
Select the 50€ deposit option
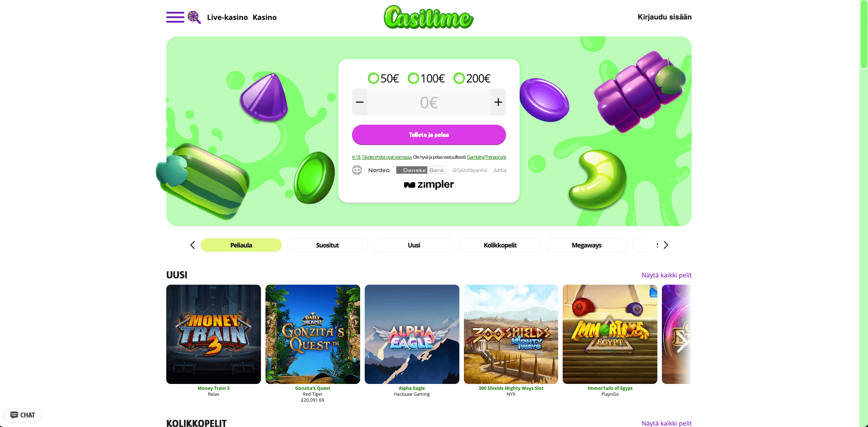[383, 78]
